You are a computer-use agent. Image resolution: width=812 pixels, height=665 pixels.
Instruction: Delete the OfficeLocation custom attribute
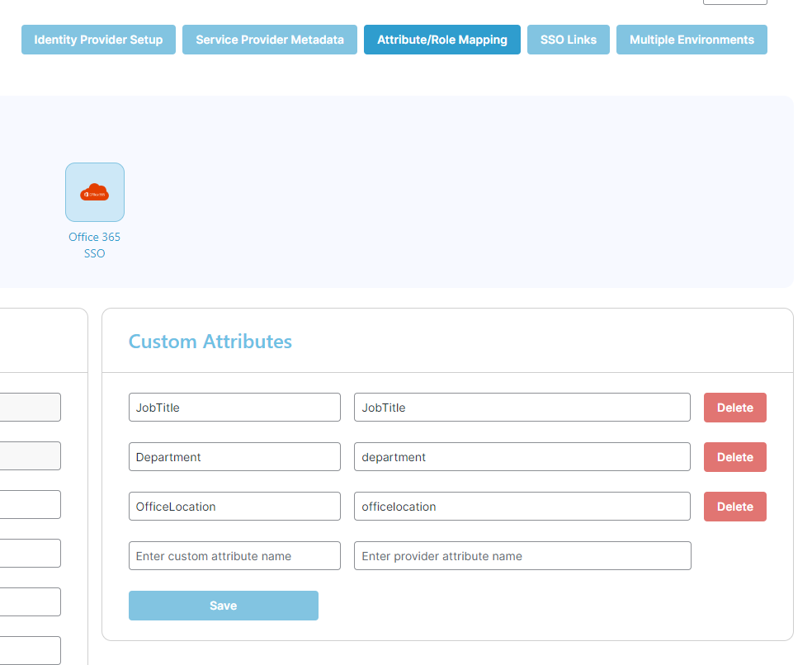coord(734,506)
